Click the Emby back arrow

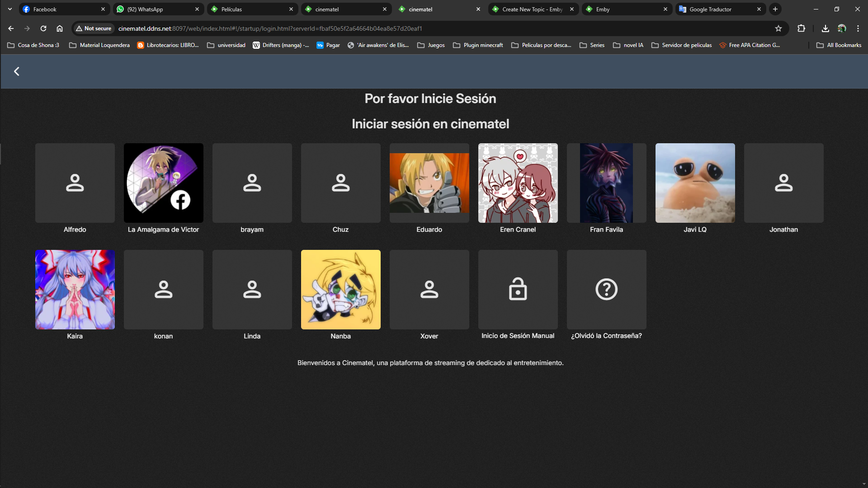[x=17, y=71]
